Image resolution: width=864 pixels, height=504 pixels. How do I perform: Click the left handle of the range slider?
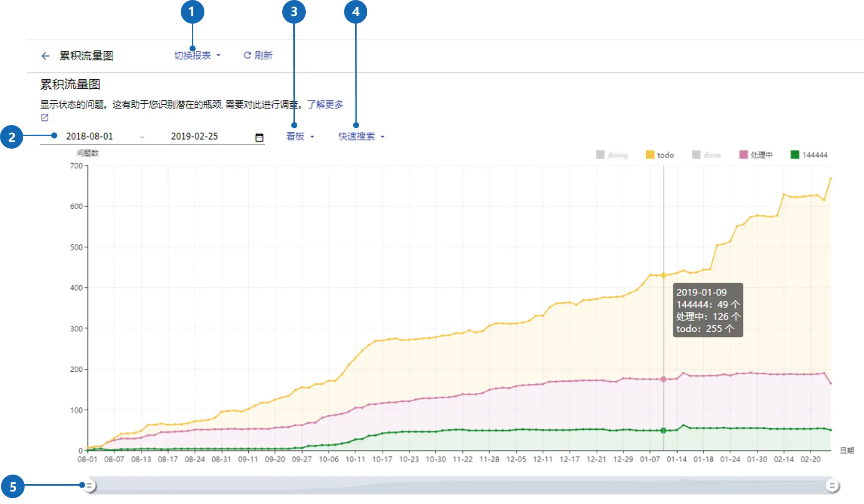(x=89, y=486)
